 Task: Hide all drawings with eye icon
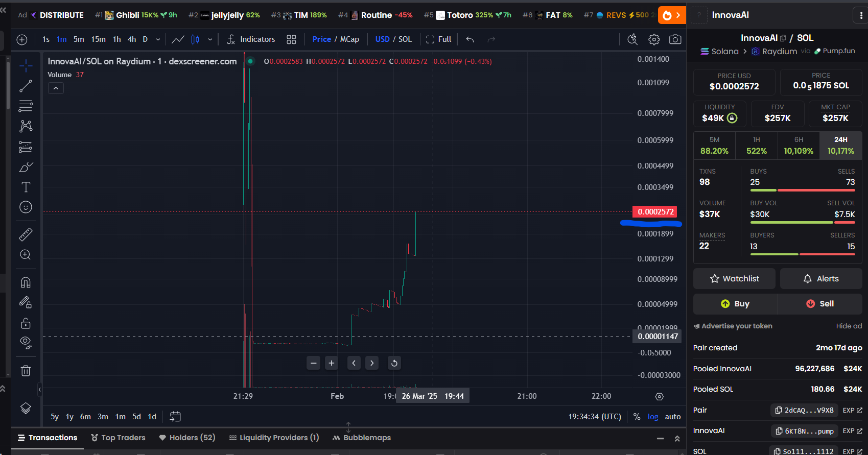click(x=26, y=343)
